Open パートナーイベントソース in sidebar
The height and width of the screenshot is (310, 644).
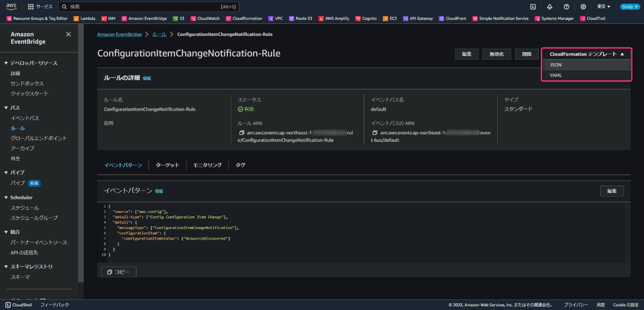(39, 242)
